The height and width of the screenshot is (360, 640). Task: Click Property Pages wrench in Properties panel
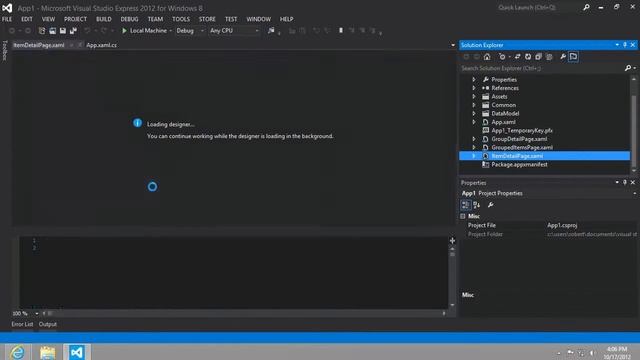coord(491,205)
